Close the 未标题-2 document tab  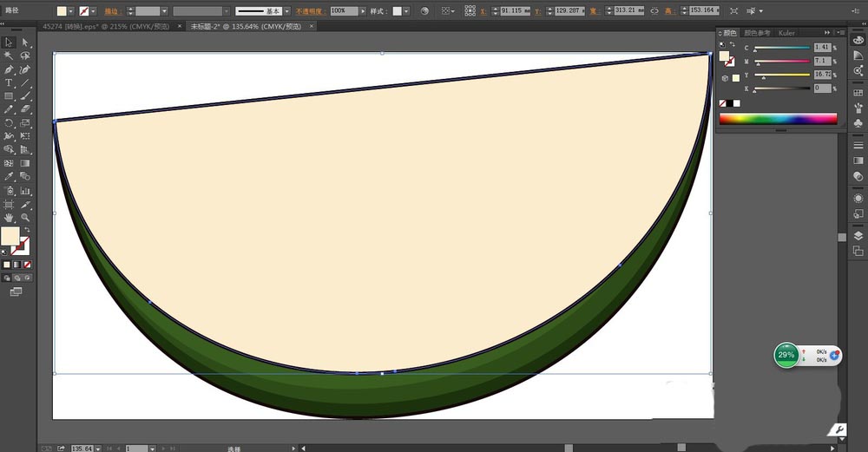point(312,26)
